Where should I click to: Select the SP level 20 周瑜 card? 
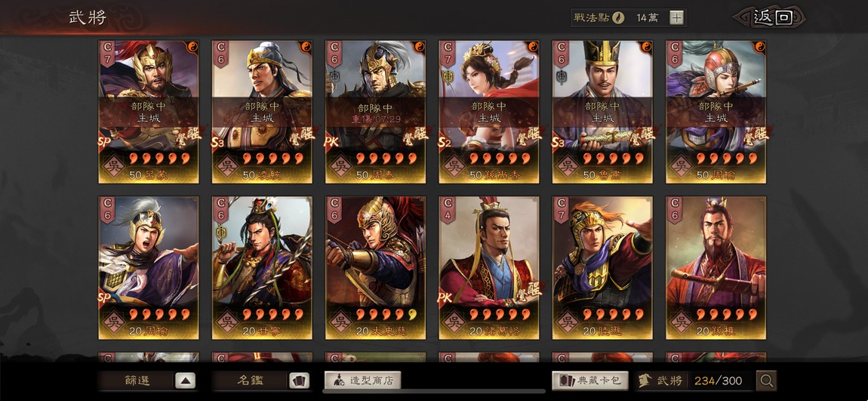click(x=149, y=267)
